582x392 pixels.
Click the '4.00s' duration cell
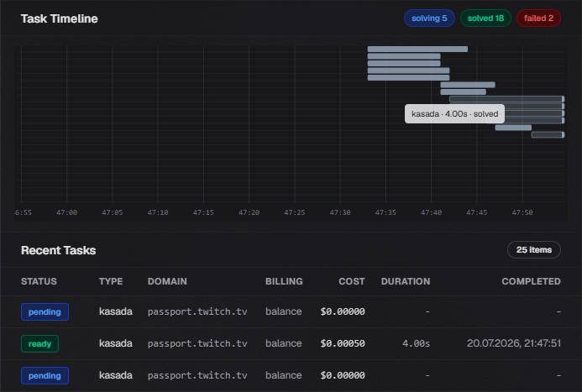coord(416,344)
